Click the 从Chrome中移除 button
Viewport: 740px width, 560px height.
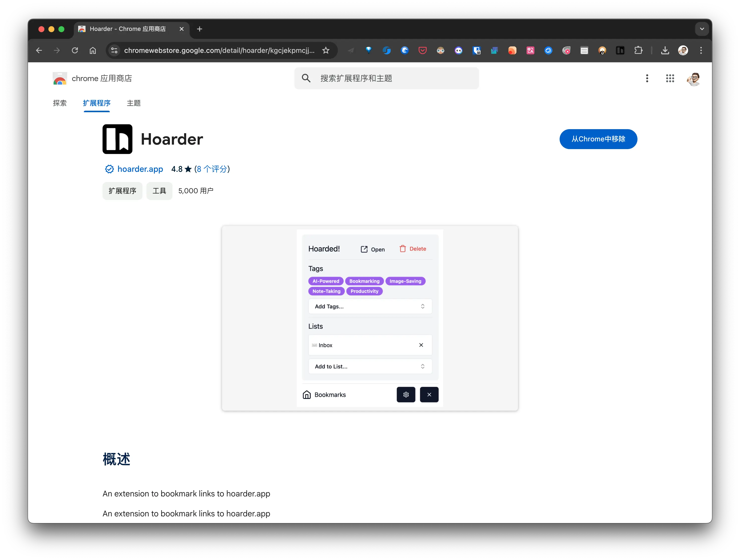598,139
